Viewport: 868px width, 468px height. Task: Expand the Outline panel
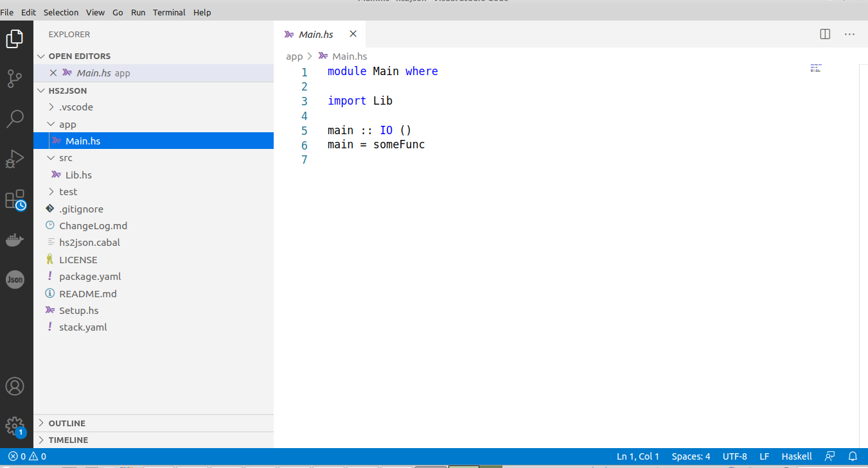point(154,423)
